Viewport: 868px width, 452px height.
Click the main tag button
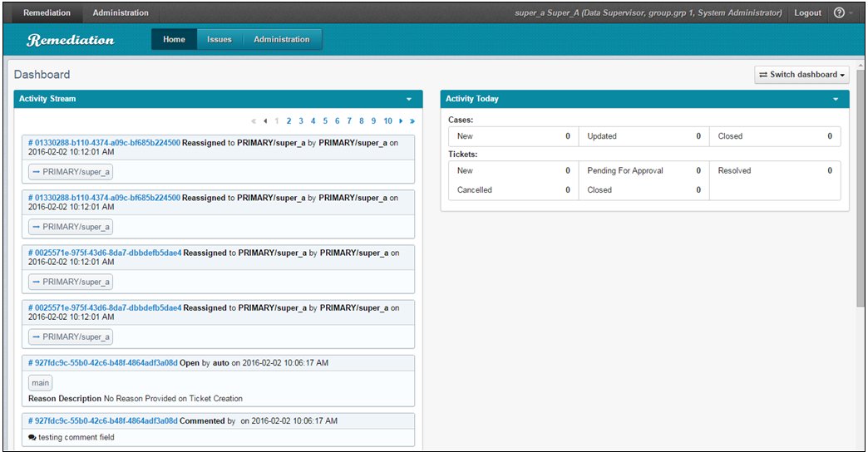[41, 383]
